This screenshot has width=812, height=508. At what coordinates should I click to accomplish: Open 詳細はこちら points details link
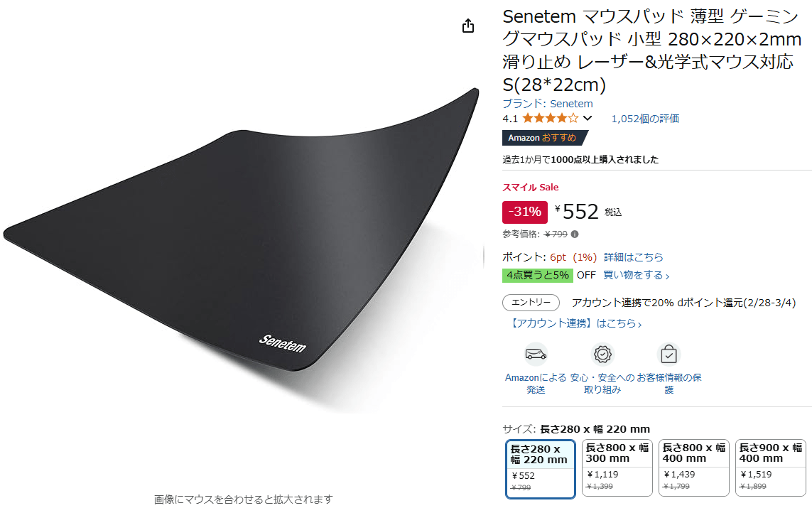634,257
